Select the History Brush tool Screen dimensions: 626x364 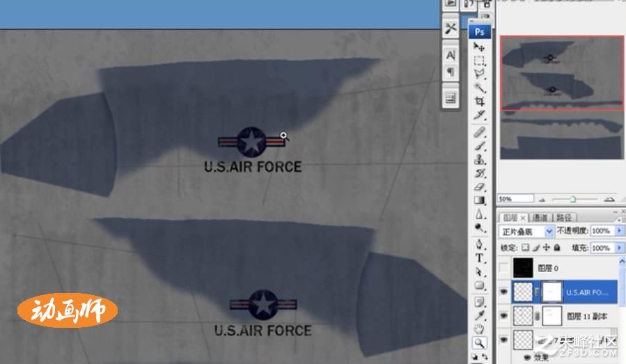pos(479,173)
